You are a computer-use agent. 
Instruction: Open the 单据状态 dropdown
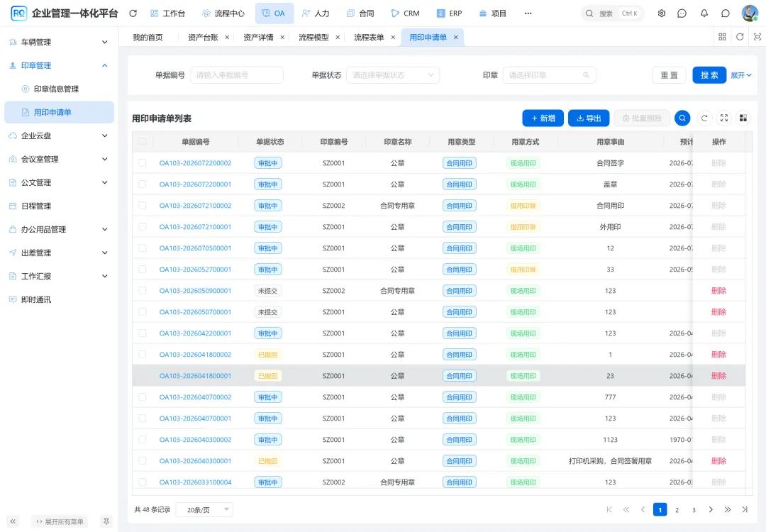[x=393, y=74]
